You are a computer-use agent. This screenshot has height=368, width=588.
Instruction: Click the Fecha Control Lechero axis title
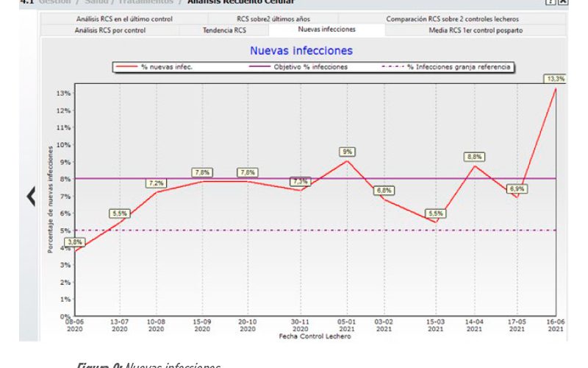click(315, 336)
